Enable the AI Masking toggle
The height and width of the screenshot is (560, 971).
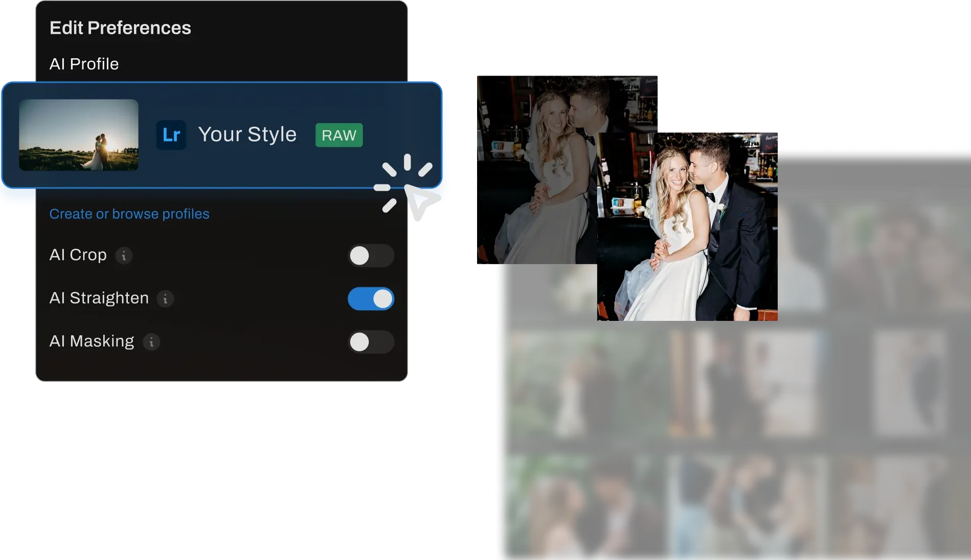[371, 342]
